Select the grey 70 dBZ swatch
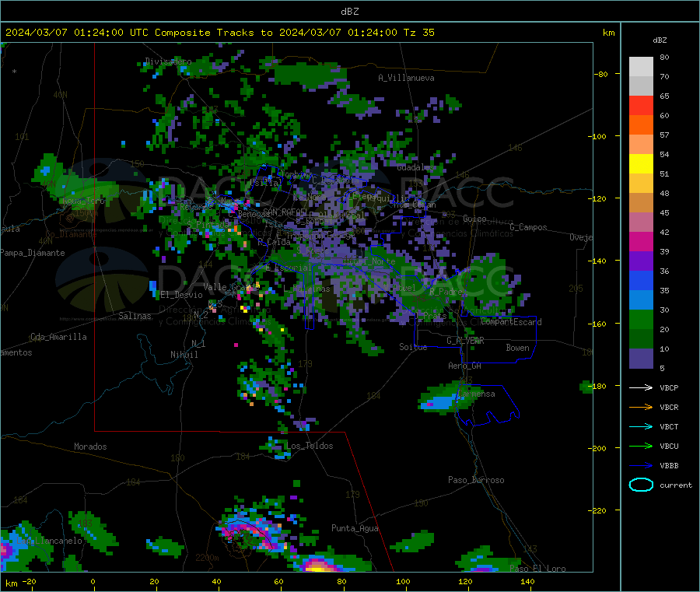 point(641,86)
